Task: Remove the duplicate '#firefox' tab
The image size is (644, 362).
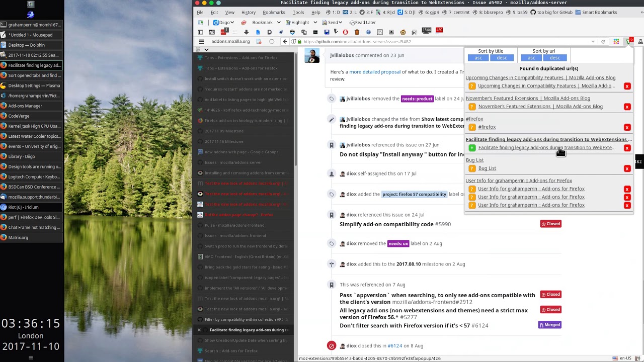Action: 627,127
